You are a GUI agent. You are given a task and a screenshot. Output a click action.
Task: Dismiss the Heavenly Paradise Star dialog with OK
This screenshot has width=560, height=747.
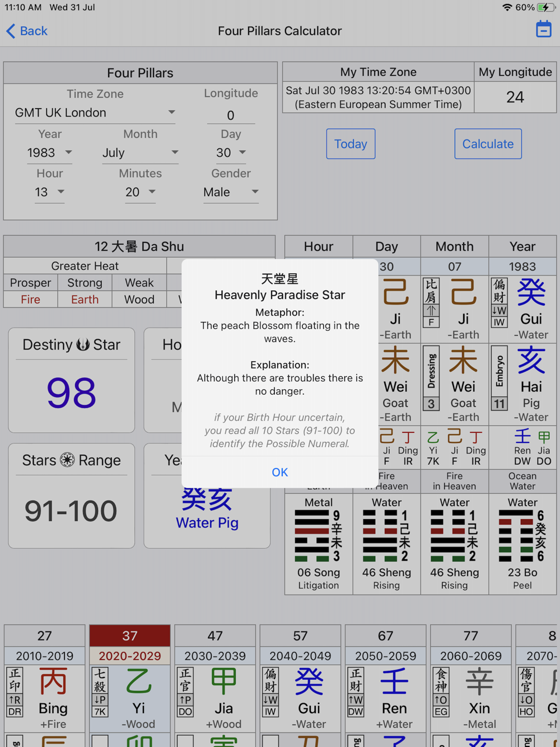coord(280,472)
